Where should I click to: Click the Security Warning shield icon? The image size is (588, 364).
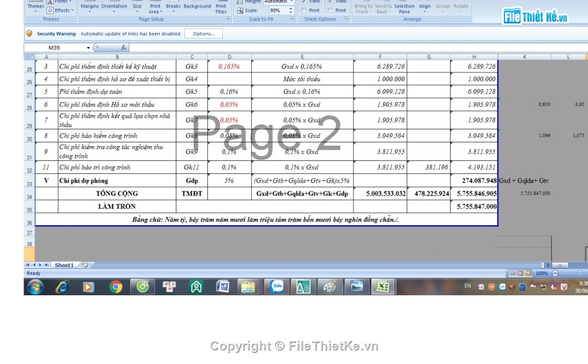[x=29, y=33]
